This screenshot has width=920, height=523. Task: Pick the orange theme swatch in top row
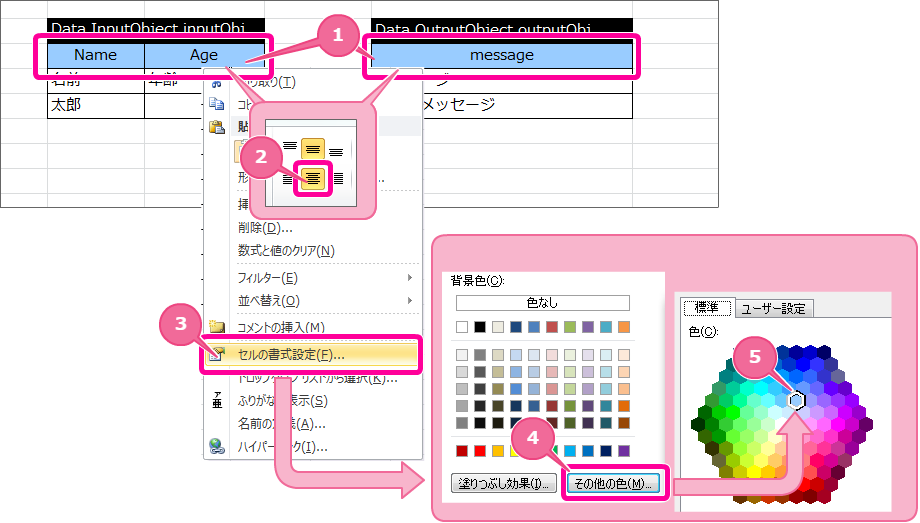tap(624, 327)
